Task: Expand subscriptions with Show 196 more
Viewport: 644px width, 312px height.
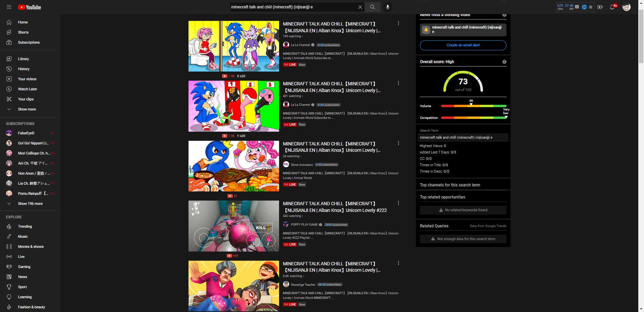Action: coord(30,204)
